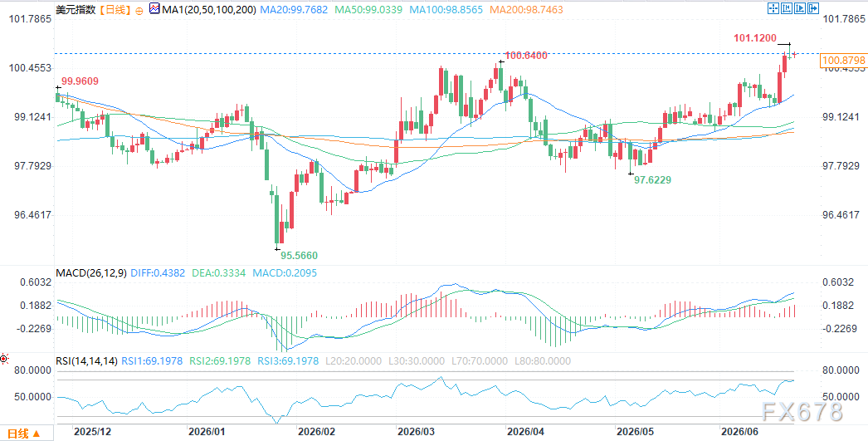Select the 【日线】 period label in the header
This screenshot has width=868, height=441.
coord(115,10)
